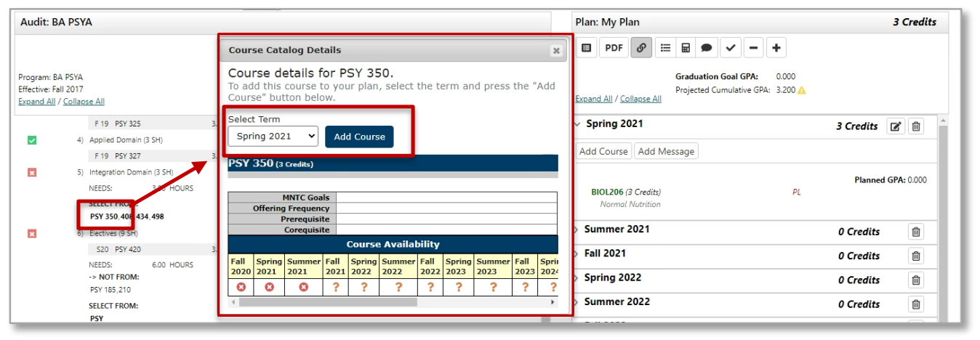
Task: Open the Select Term dropdown
Action: (x=273, y=136)
